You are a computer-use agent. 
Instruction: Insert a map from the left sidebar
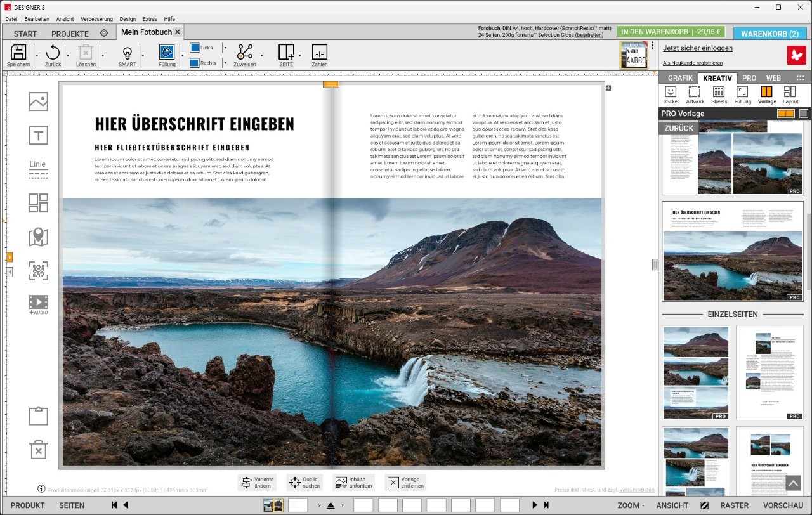click(x=39, y=237)
